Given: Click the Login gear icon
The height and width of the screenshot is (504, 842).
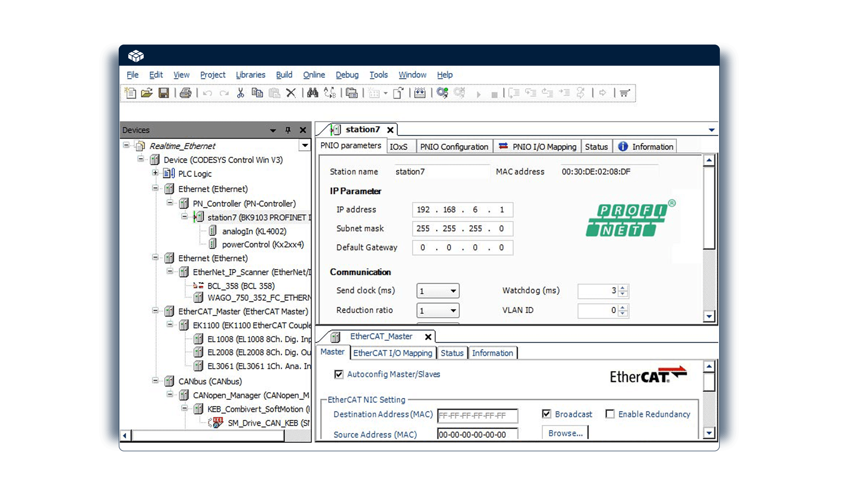Looking at the screenshot, I should [442, 93].
